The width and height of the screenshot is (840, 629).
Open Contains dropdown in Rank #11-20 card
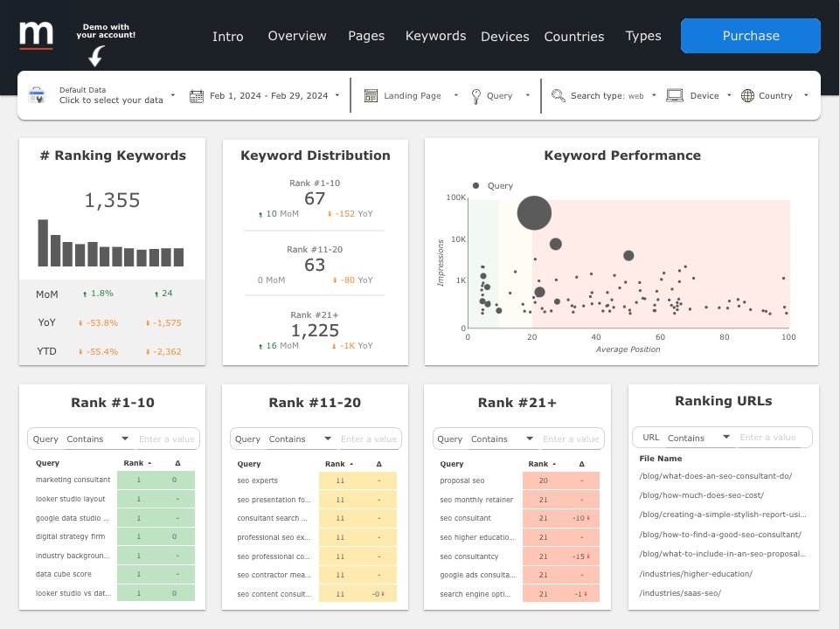tap(300, 439)
